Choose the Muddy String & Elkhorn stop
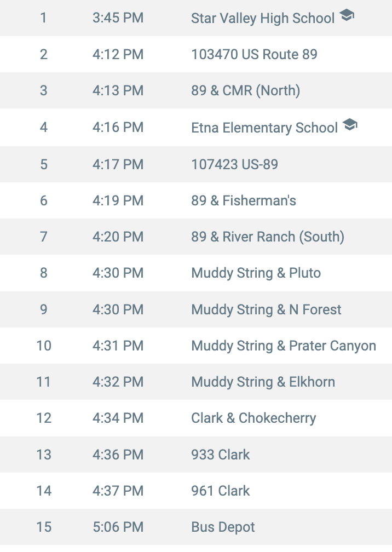 click(x=263, y=382)
